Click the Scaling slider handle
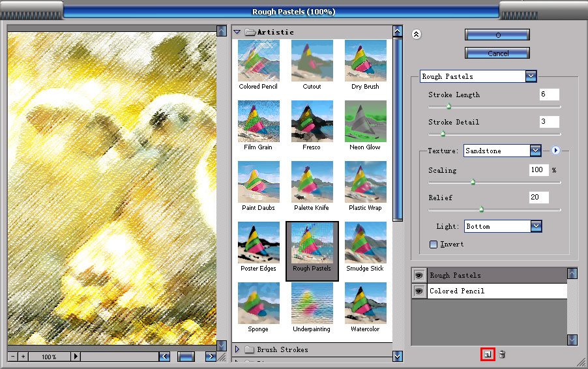The height and width of the screenshot is (369, 588). [473, 182]
